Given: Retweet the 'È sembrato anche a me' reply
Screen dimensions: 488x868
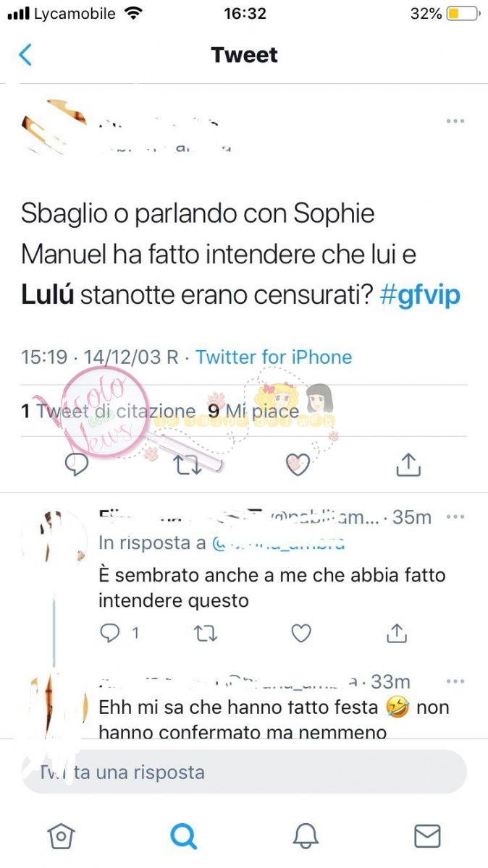Looking at the screenshot, I should (x=206, y=634).
